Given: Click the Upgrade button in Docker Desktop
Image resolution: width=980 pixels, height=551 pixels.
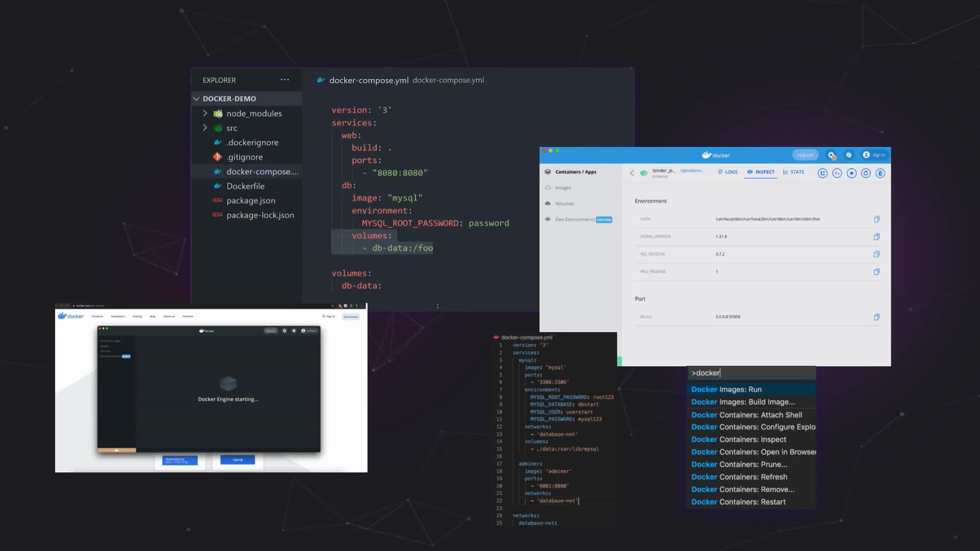Looking at the screenshot, I should point(805,155).
